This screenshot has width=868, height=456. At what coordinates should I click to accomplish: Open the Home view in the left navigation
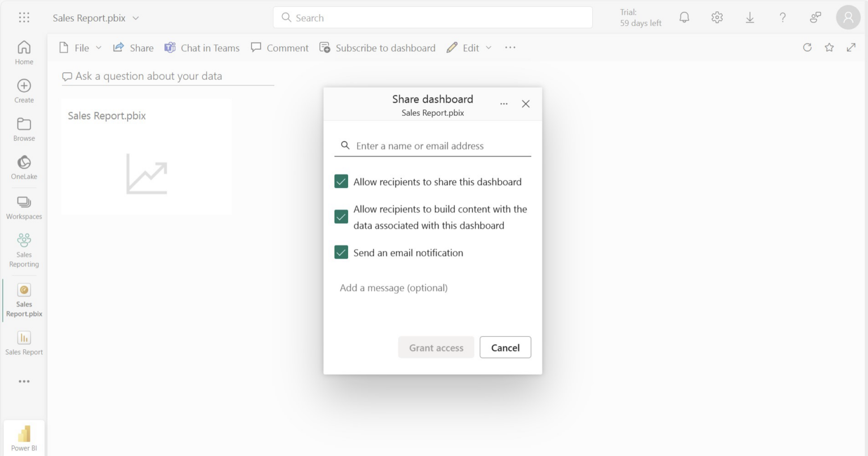[23, 52]
